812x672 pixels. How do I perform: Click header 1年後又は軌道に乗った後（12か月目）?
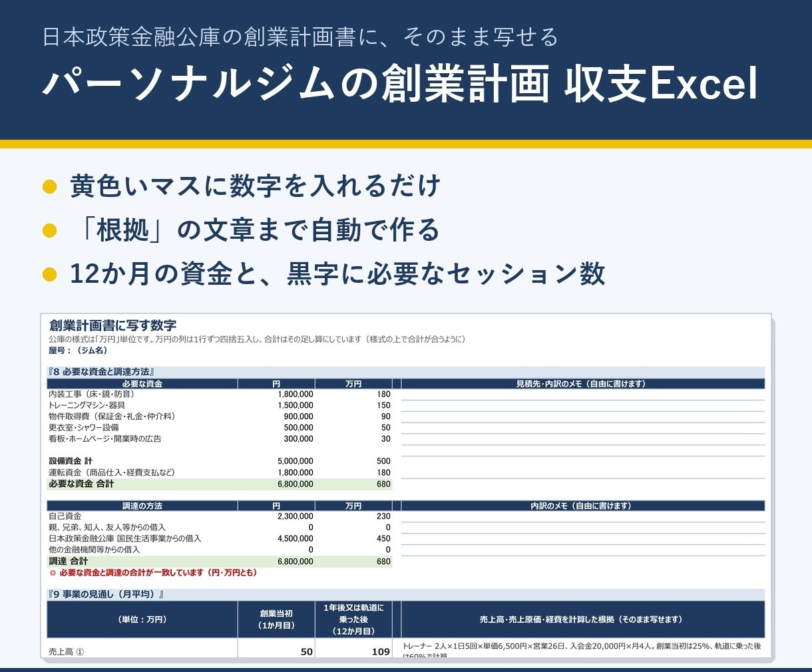click(353, 619)
